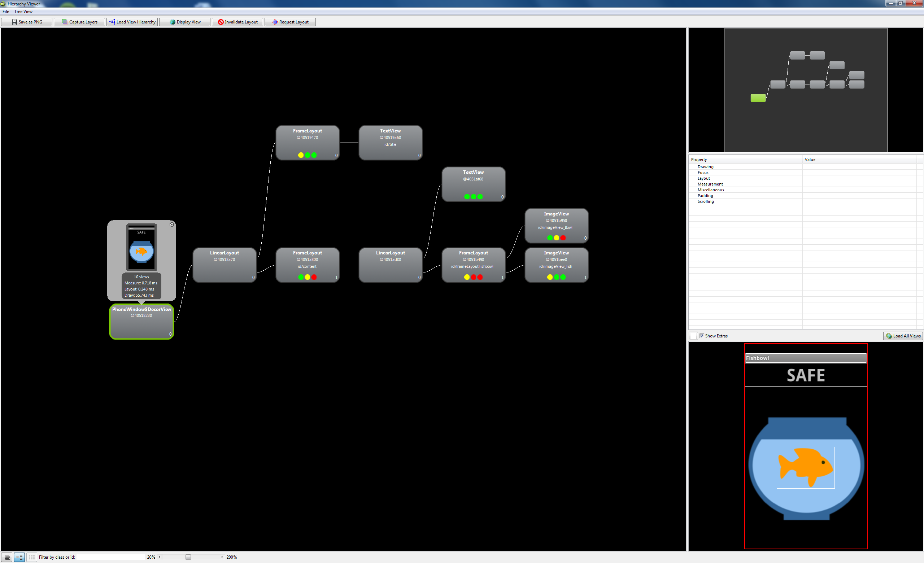Image resolution: width=924 pixels, height=563 pixels.
Task: Select the LinearLayout @4051ad00 node
Action: (391, 265)
